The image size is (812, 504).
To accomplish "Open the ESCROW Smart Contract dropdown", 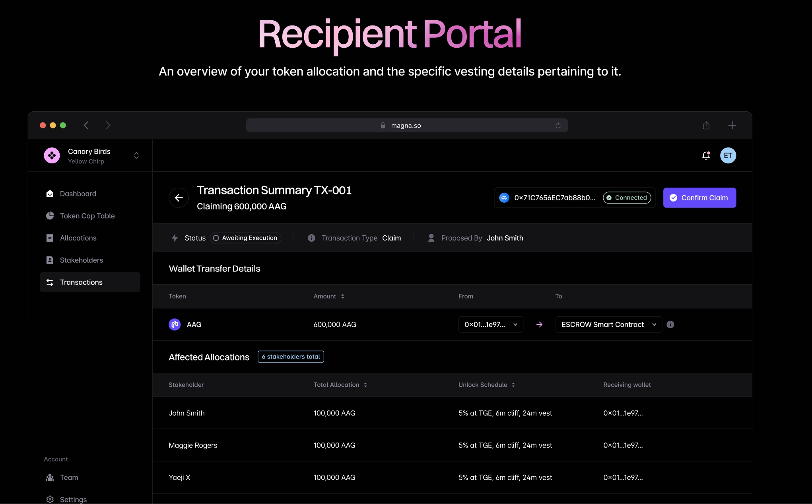I will click(x=608, y=324).
